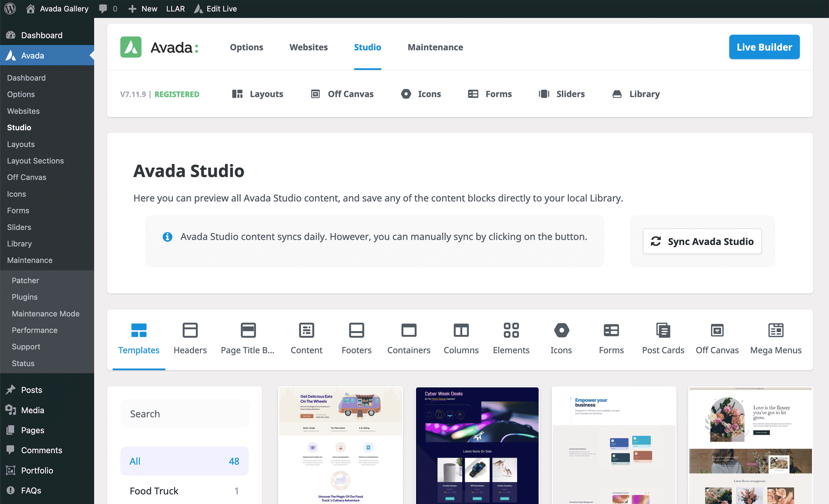Click the Sync Avada Studio button
Screen dimensions: 829x504
[x=702, y=241]
